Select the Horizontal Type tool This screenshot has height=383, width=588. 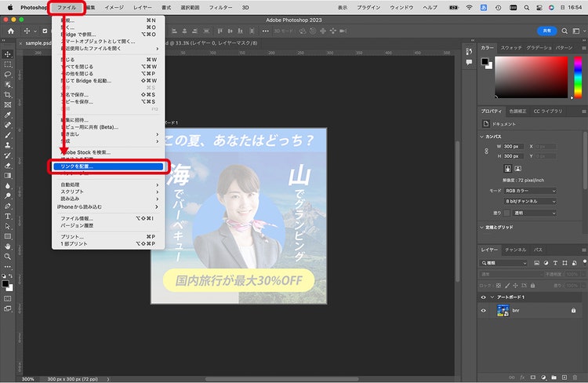[x=8, y=217]
